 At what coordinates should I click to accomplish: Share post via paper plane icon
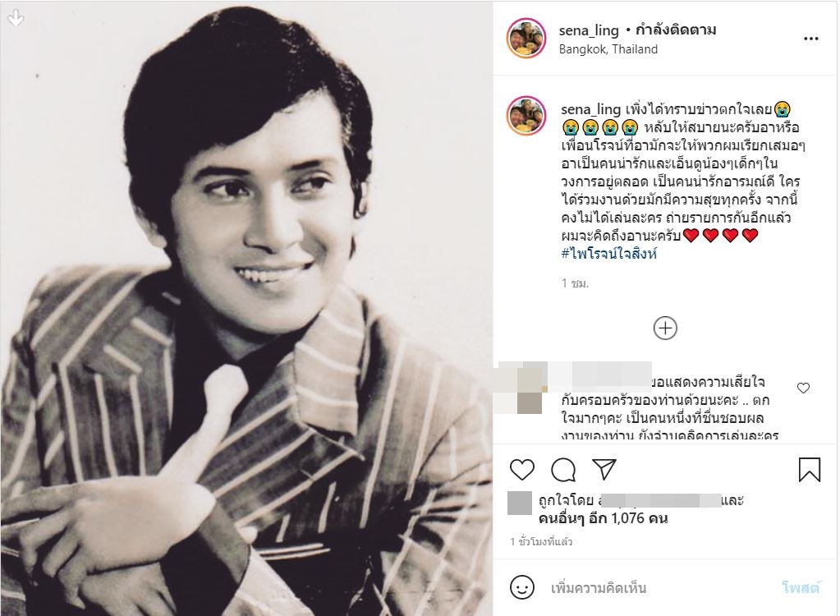pos(604,469)
